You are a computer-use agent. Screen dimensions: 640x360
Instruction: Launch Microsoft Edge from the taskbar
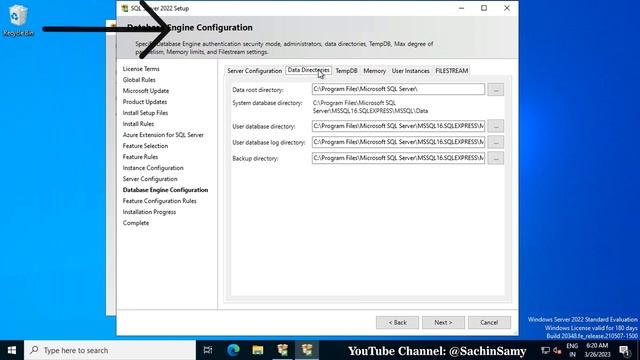[x=233, y=350]
